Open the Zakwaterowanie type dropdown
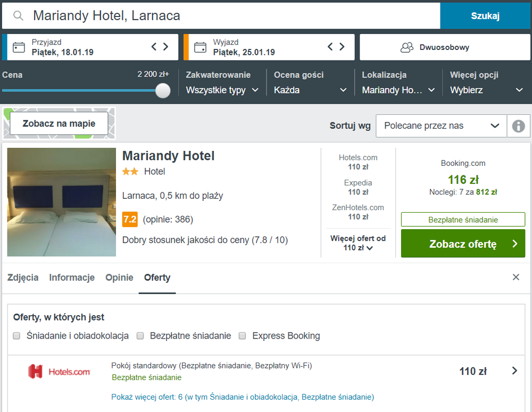 (x=222, y=90)
